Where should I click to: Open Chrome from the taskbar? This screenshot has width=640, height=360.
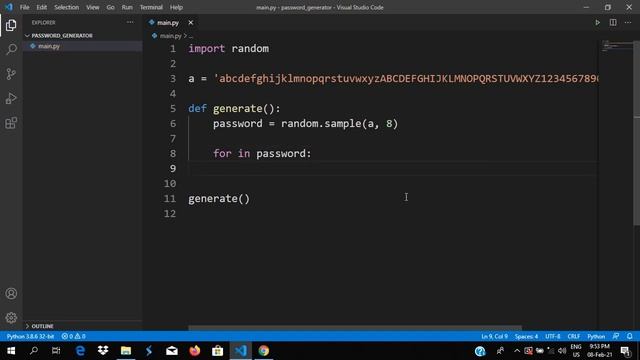(x=264, y=351)
